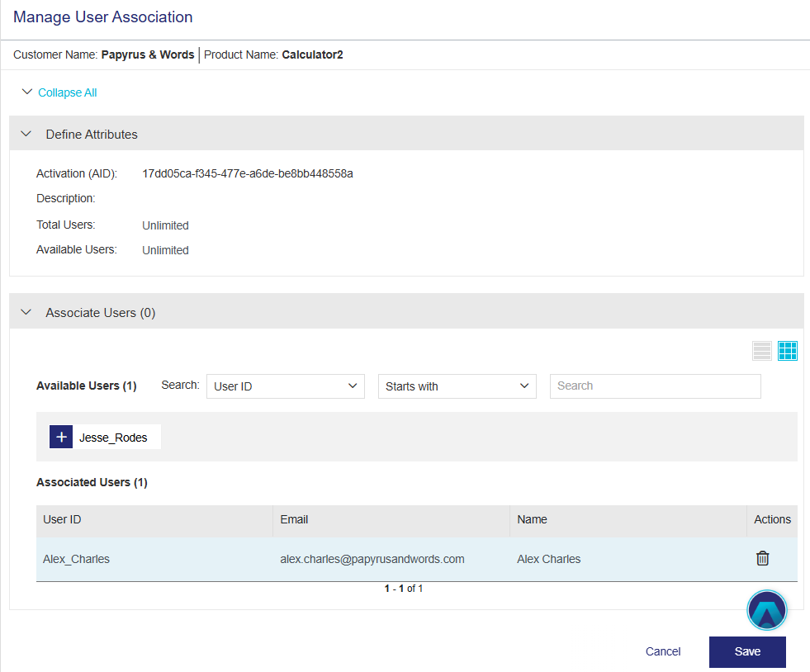Sort by the User ID column header

(x=62, y=520)
